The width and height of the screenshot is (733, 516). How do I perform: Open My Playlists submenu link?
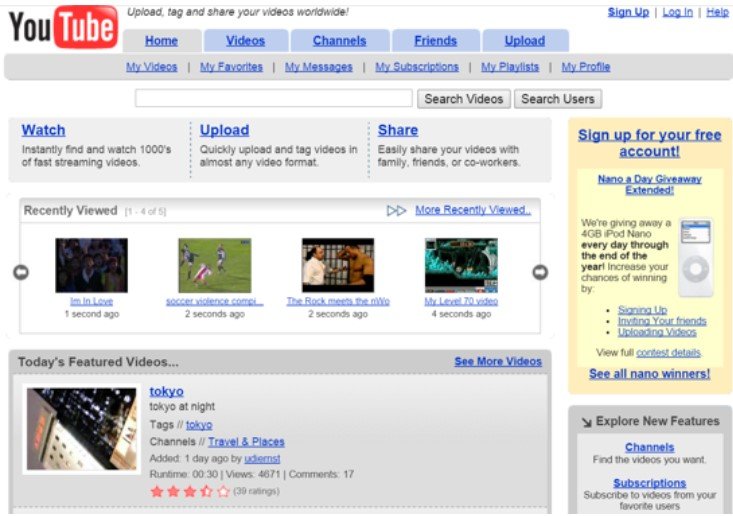510,67
